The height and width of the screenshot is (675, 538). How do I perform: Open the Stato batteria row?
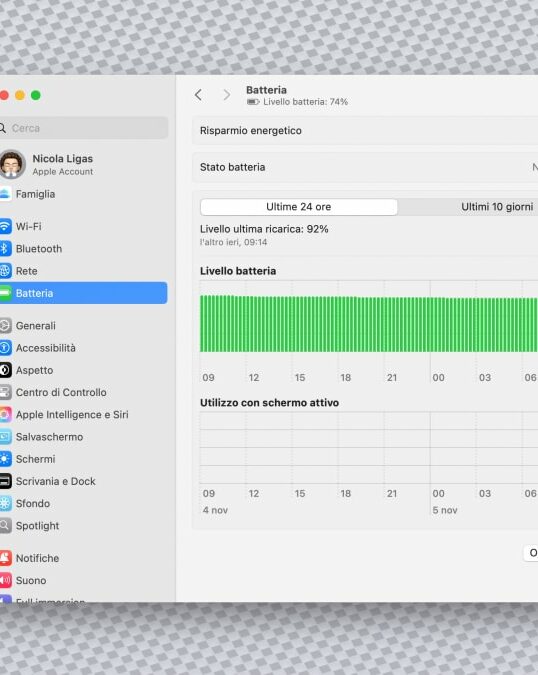point(365,167)
